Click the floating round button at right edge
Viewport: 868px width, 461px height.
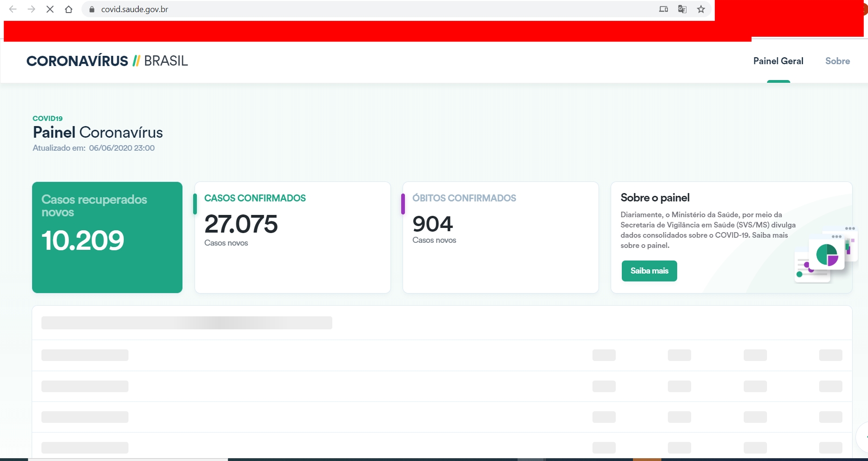tap(862, 437)
